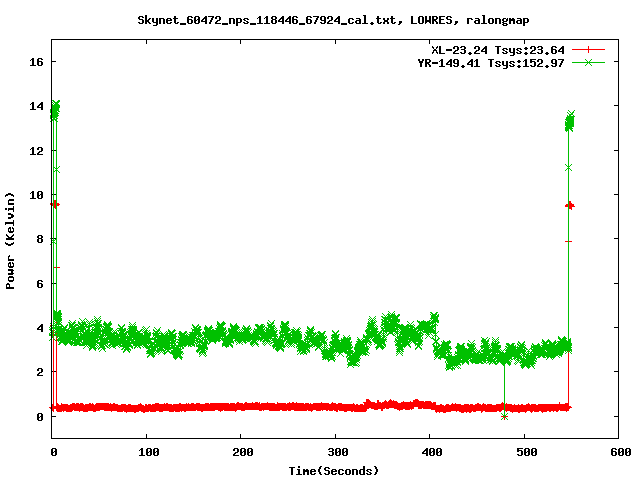Click the red line sample in the legend

[x=588, y=50]
